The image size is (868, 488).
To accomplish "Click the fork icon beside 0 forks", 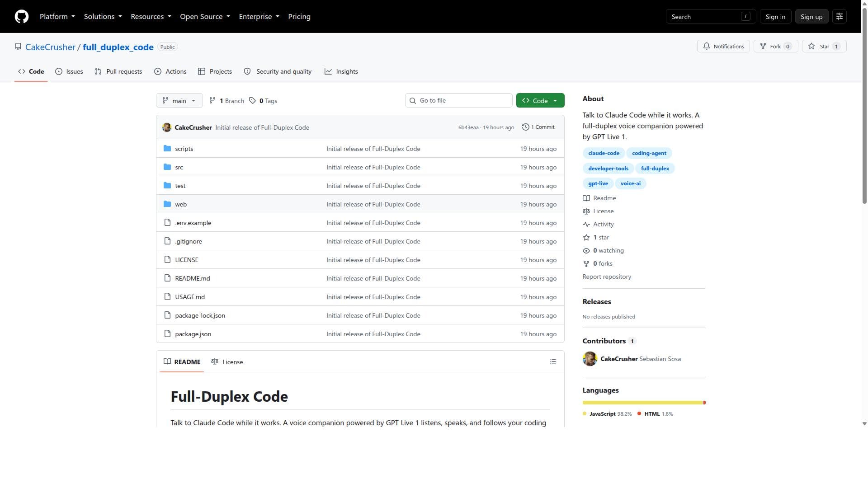I will coord(586,264).
